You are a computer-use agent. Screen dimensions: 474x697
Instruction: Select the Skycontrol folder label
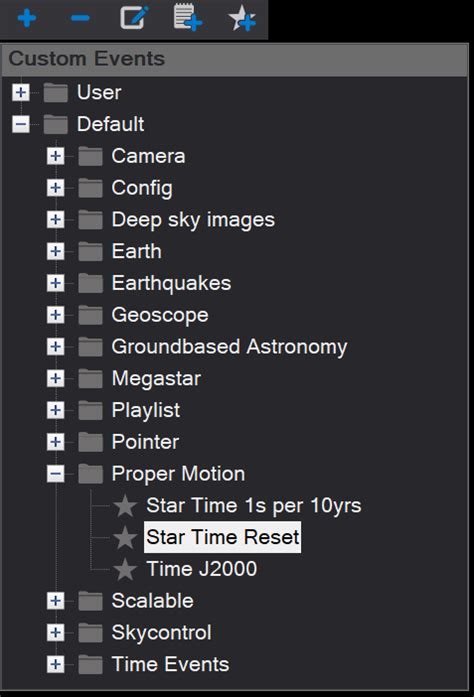pos(161,633)
